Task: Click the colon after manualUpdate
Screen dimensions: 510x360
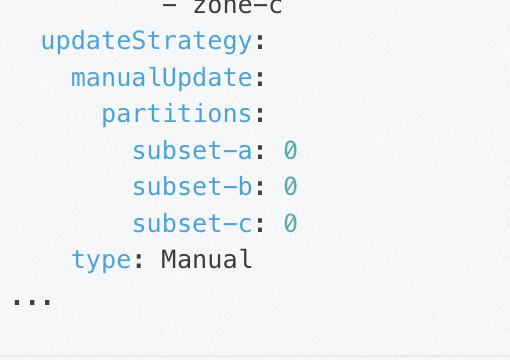Action: (260, 79)
